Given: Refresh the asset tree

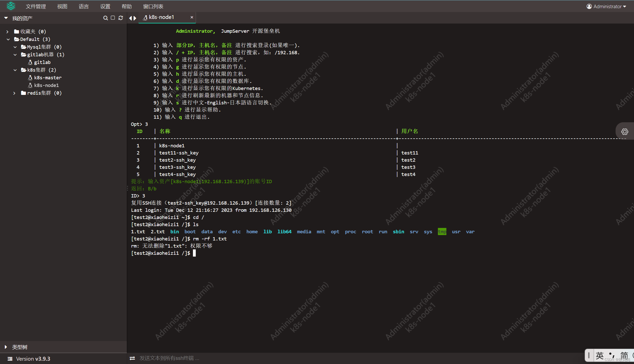Looking at the screenshot, I should point(121,18).
